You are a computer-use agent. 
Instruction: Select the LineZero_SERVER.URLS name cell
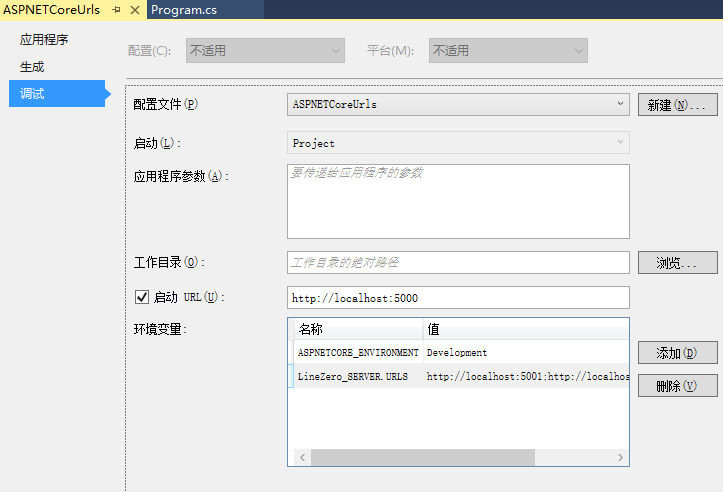(358, 376)
